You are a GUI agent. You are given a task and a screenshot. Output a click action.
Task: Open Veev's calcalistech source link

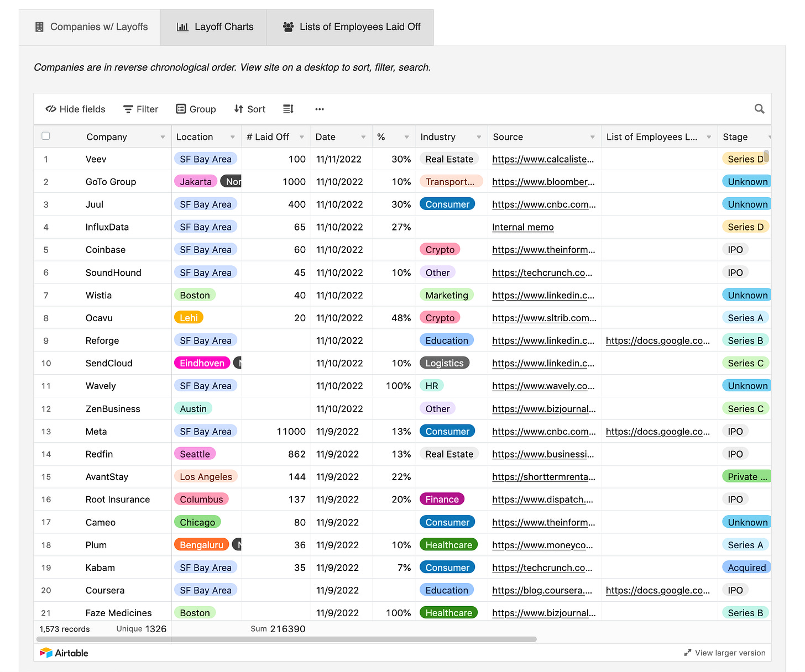point(543,159)
